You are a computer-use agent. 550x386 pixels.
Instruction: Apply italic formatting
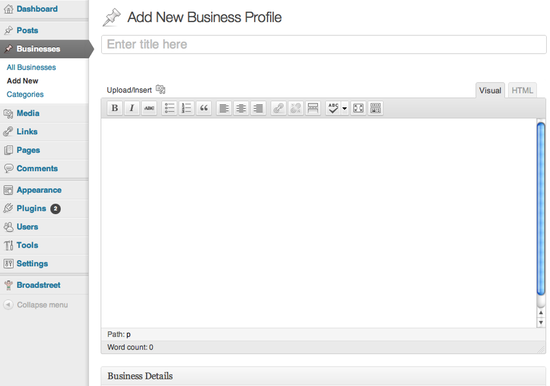click(132, 108)
